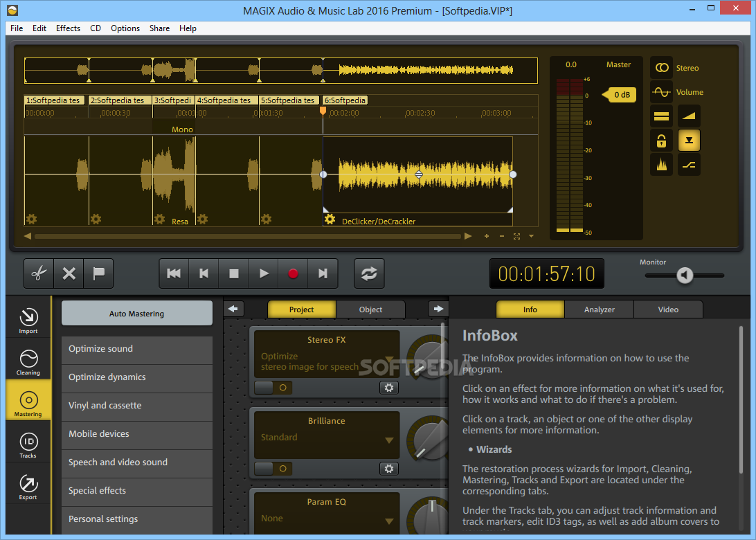This screenshot has height=540, width=756.
Task: Click right arrow beside Object tab
Action: point(438,309)
